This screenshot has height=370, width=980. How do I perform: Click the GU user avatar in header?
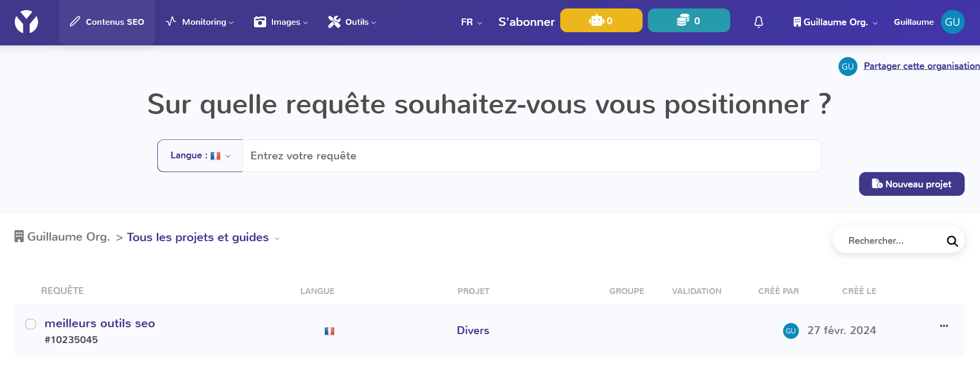coord(953,22)
